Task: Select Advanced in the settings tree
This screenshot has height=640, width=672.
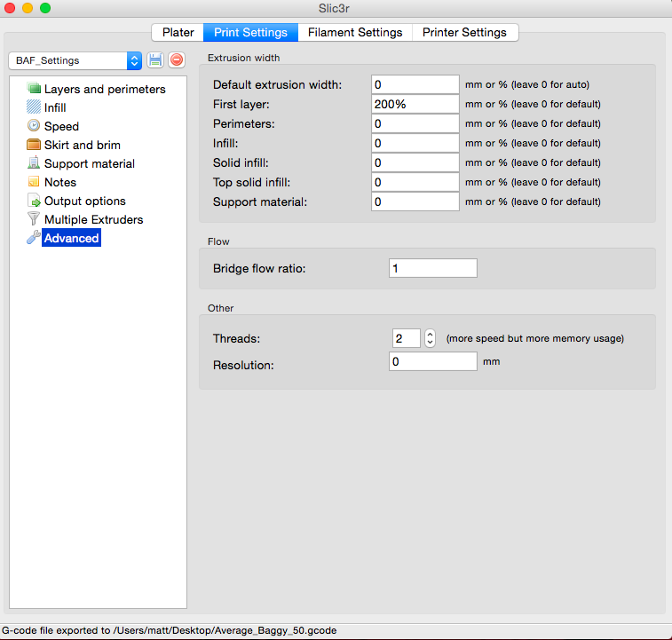Action: [x=71, y=238]
